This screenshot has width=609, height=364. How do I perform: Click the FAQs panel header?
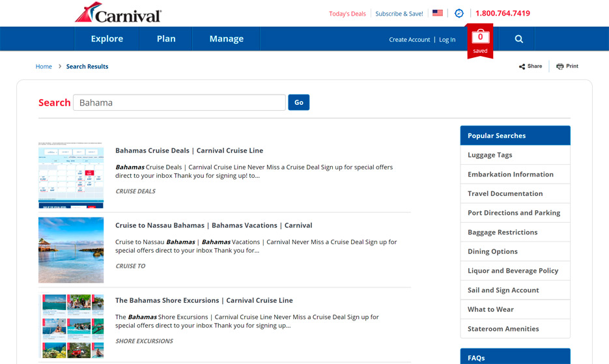pyautogui.click(x=515, y=357)
